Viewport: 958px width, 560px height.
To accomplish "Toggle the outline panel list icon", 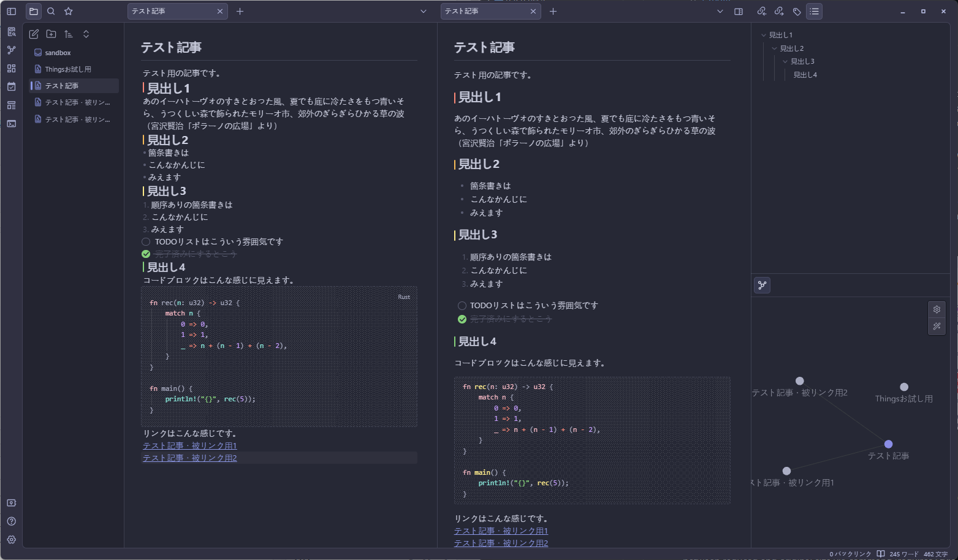I will point(814,11).
